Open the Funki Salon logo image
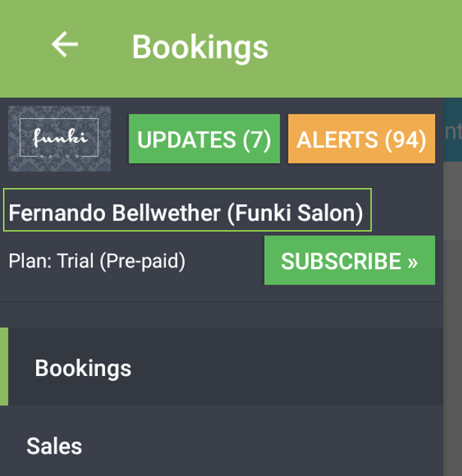The height and width of the screenshot is (476, 462). (x=59, y=139)
